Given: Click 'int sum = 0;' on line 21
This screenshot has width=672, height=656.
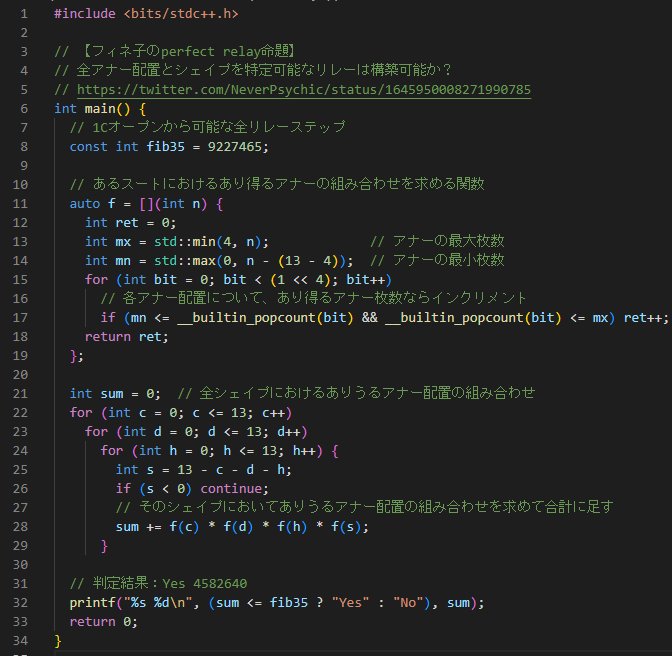Looking at the screenshot, I should point(115,393).
